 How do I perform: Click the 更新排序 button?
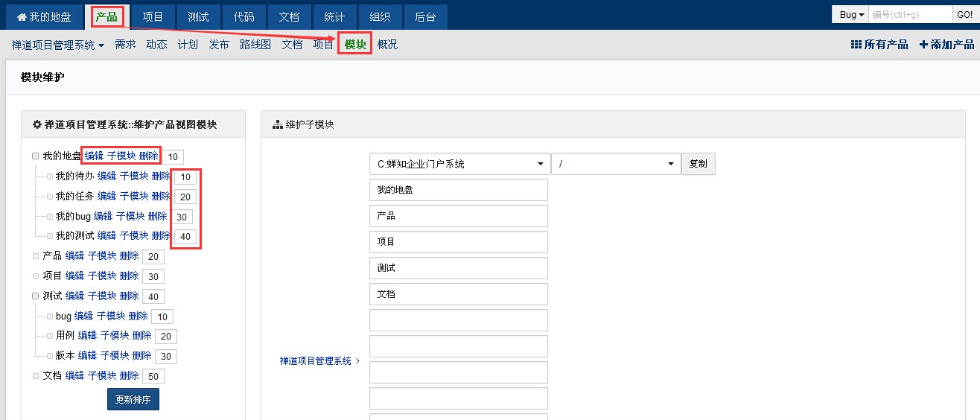point(133,399)
